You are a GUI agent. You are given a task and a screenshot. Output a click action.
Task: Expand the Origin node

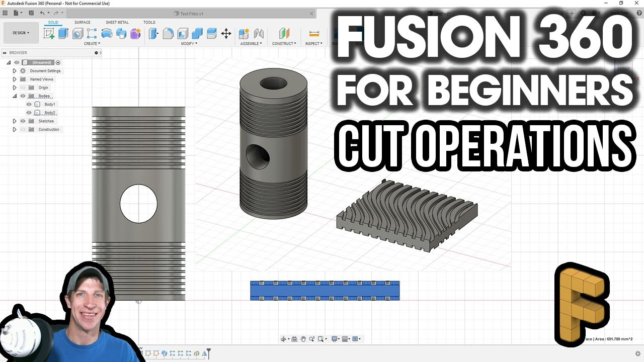(x=15, y=87)
